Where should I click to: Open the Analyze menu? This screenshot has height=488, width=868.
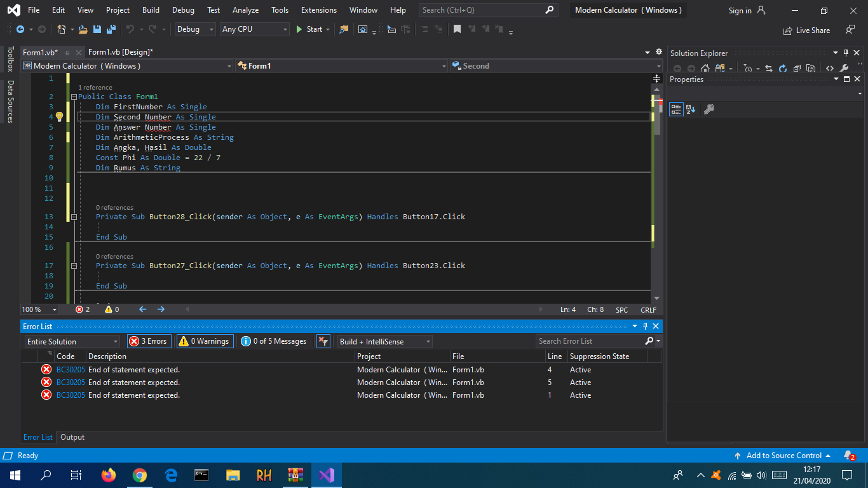(x=245, y=10)
